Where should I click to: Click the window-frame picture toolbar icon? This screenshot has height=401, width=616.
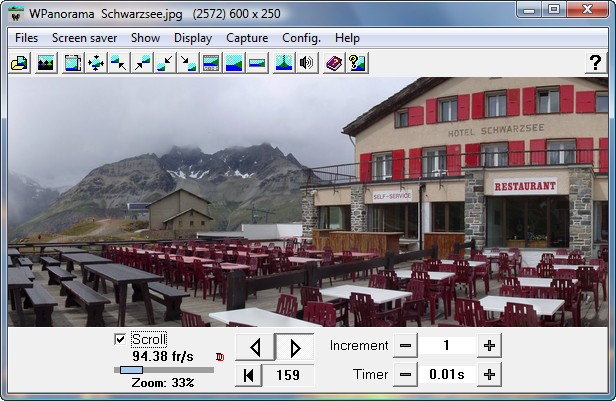[73, 62]
